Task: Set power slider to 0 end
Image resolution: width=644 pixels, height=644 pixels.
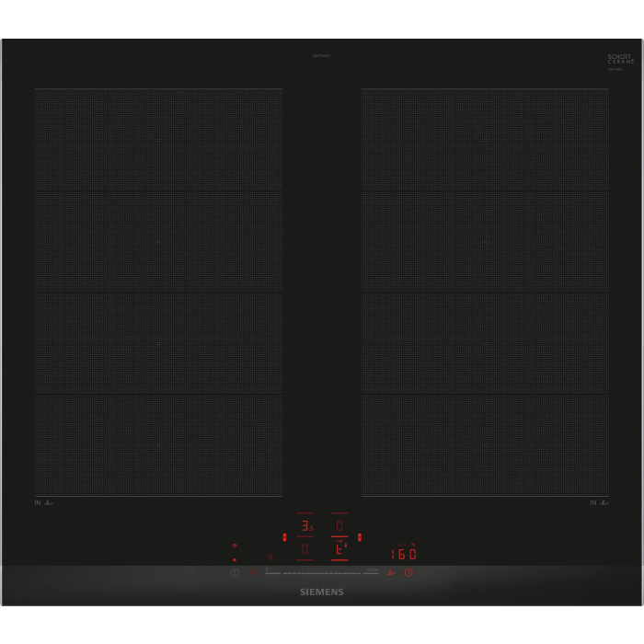Action: [269, 572]
